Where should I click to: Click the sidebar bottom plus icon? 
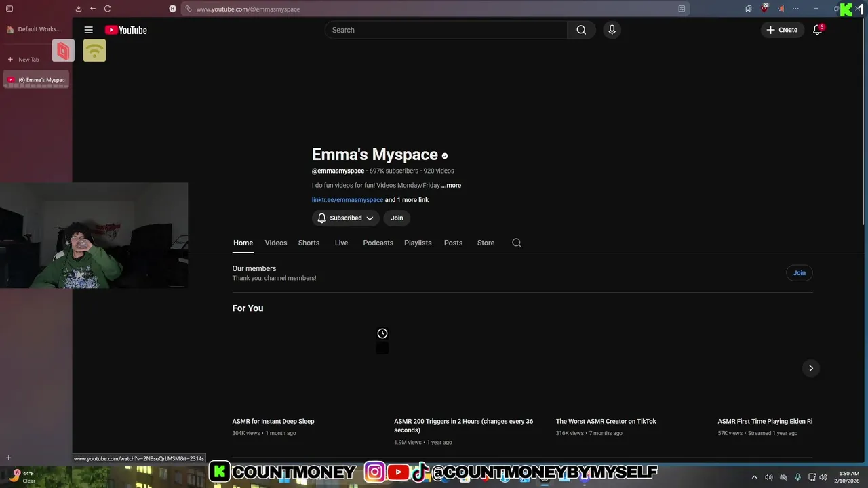click(9, 458)
